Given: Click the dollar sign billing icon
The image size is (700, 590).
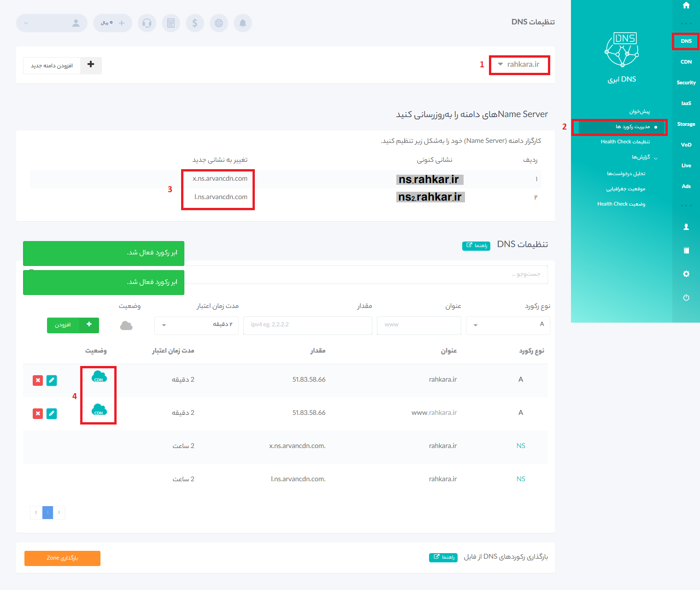Looking at the screenshot, I should click(x=195, y=23).
